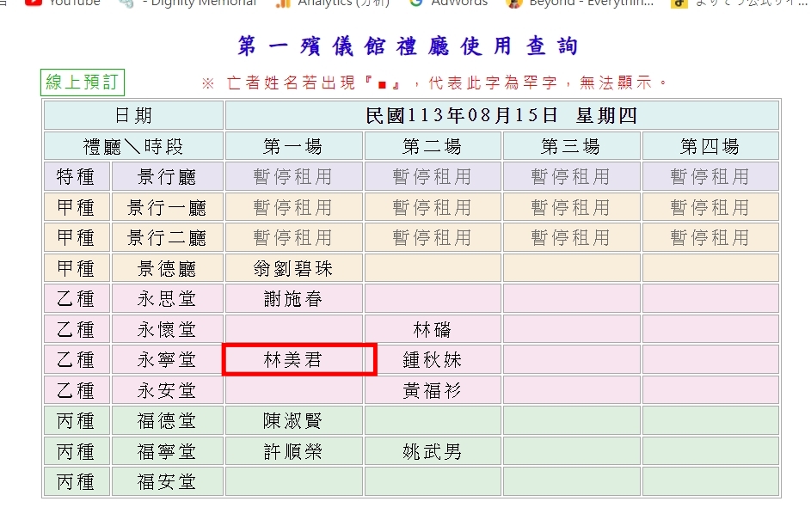Click 謝施春 in the 永思堂 row

[x=293, y=299]
